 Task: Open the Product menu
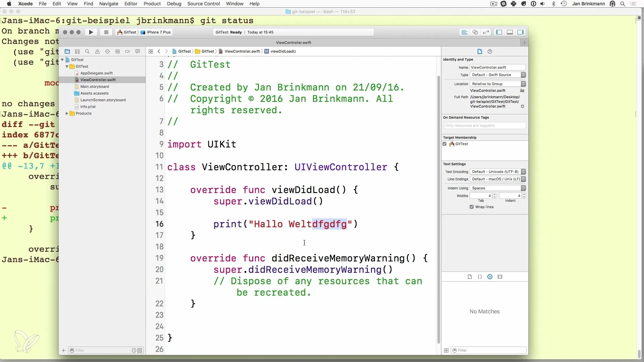pos(152,4)
